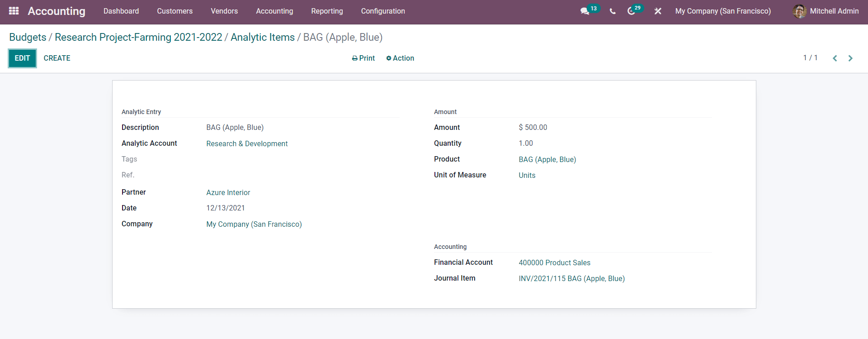Open the BAG (Apple, Blue) product link
This screenshot has width=868, height=339.
click(547, 159)
